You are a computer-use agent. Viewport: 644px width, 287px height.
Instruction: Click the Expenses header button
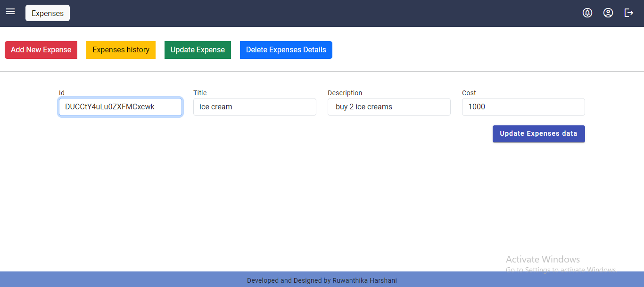pos(48,13)
